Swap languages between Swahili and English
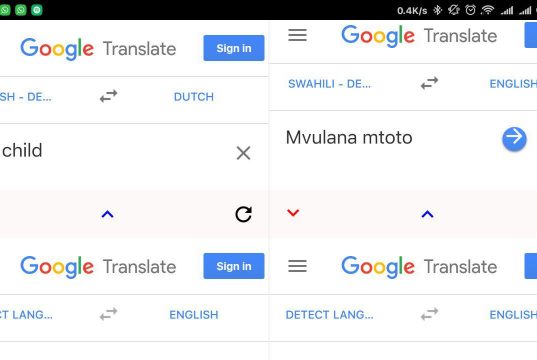Image resolution: width=537 pixels, height=360 pixels. (x=429, y=83)
